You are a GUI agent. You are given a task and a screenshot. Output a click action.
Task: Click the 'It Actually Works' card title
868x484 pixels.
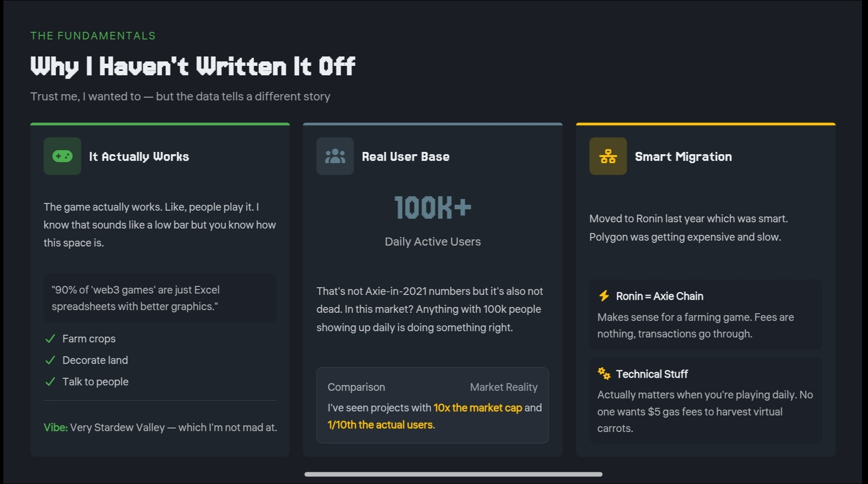[x=139, y=156]
